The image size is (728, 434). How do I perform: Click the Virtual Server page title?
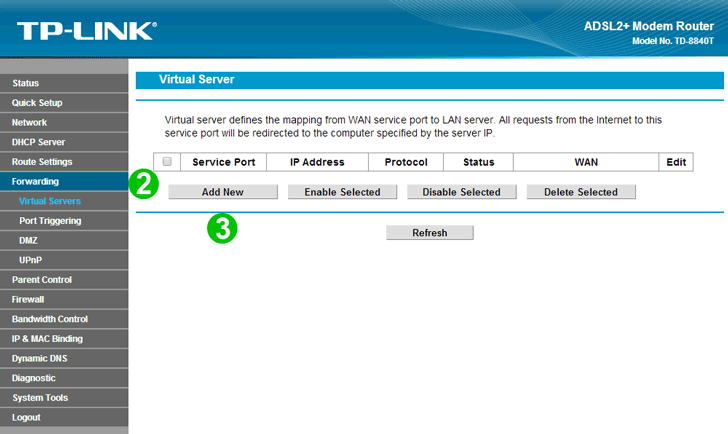[x=196, y=79]
